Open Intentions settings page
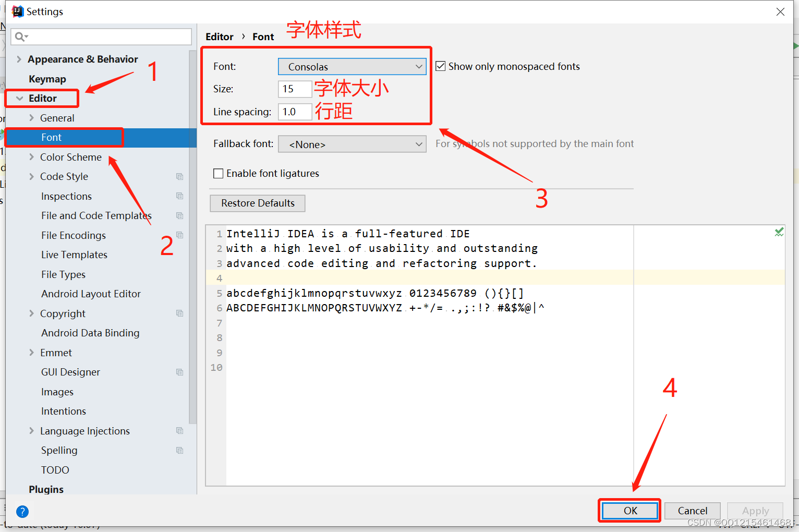799x532 pixels. [x=64, y=412]
